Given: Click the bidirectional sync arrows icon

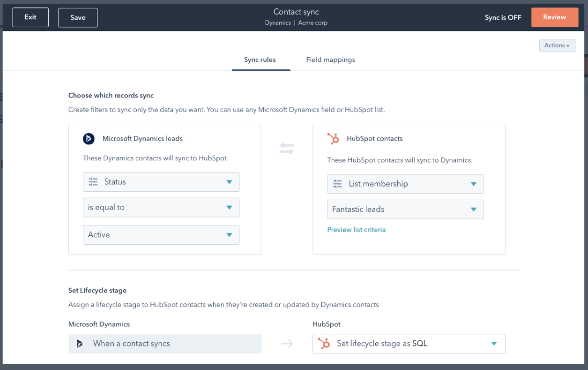Looking at the screenshot, I should 286,148.
